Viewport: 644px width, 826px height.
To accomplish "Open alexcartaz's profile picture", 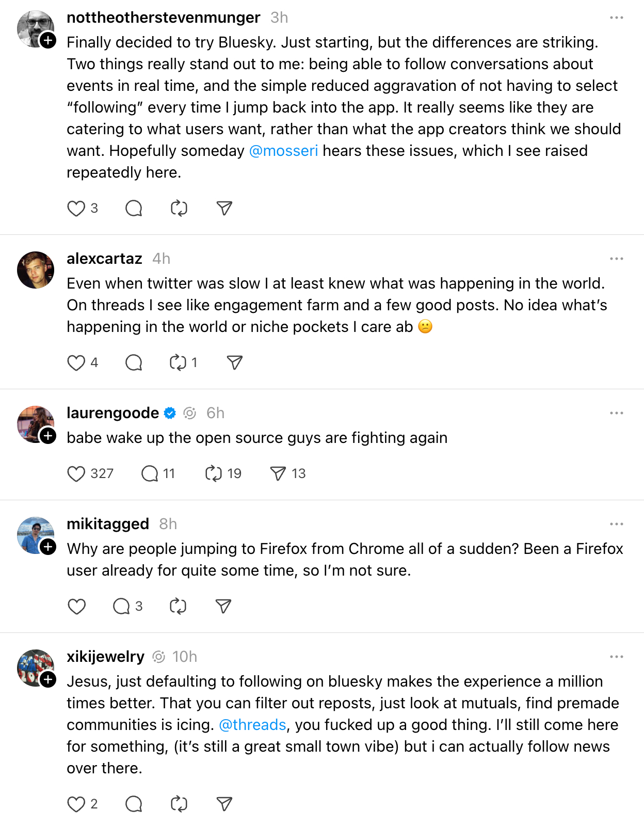I will tap(36, 270).
